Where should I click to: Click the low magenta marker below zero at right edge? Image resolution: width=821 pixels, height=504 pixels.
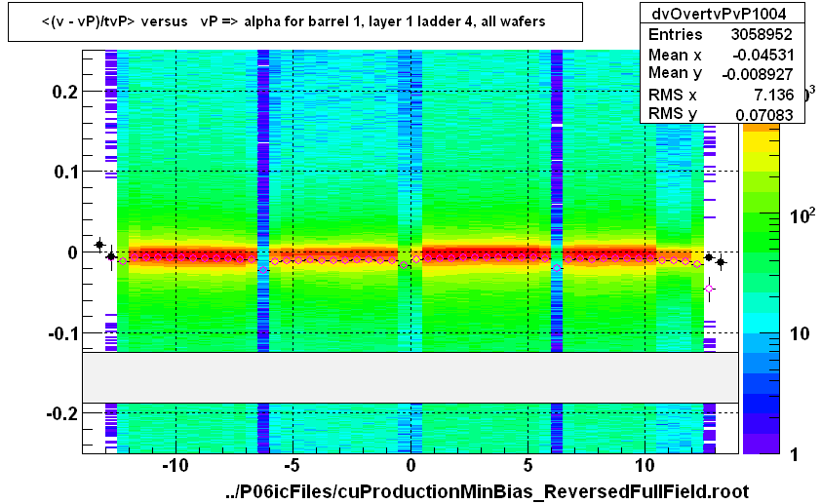[709, 289]
